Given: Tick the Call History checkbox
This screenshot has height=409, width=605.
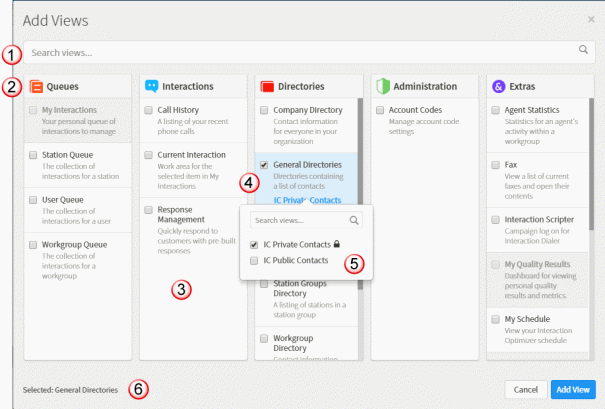Looking at the screenshot, I should point(148,110).
